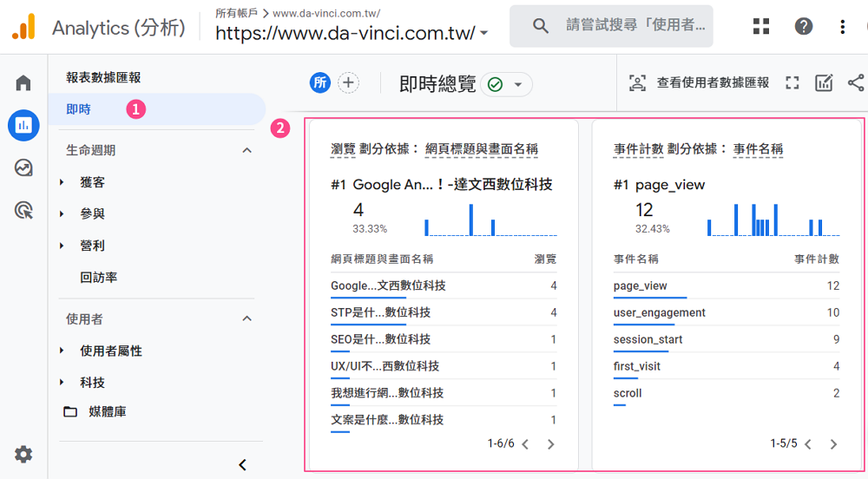The height and width of the screenshot is (479, 868).
Task: Click the view user snapshot icon
Action: [x=637, y=83]
